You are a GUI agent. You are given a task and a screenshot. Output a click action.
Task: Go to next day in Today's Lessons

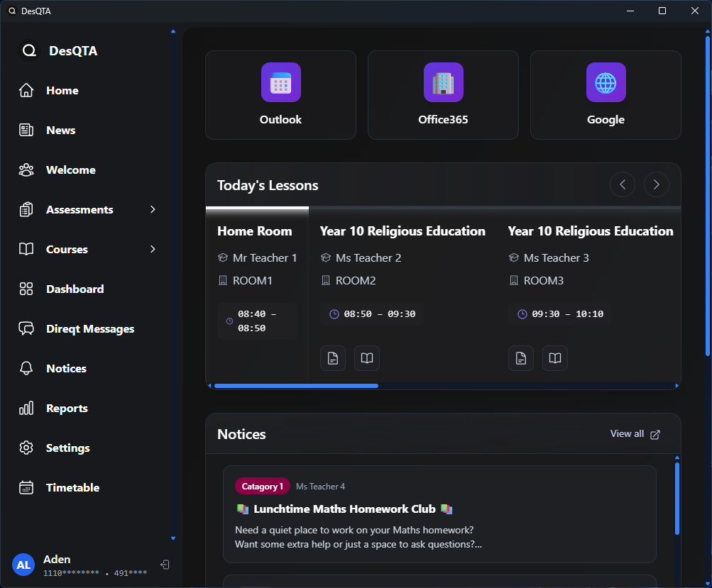pos(657,184)
